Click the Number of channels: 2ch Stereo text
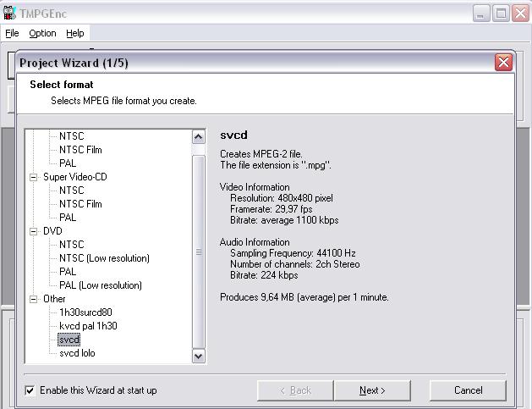The height and width of the screenshot is (409, 532). point(295,264)
